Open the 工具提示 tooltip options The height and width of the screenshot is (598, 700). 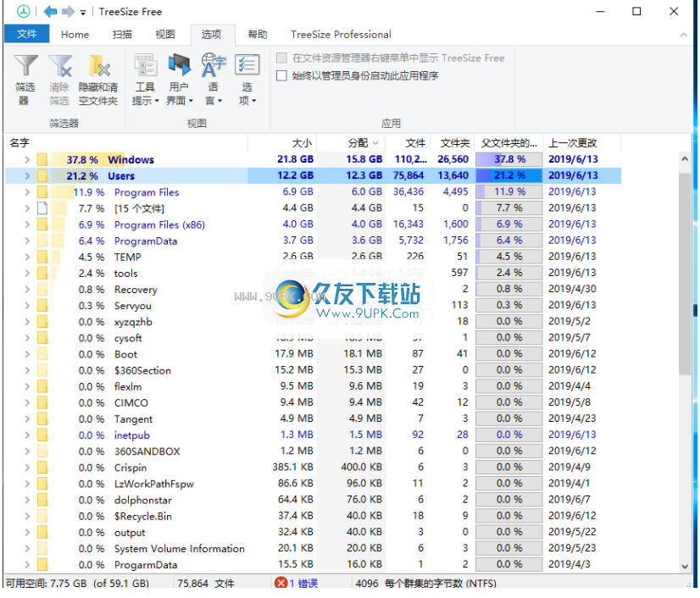point(145,80)
